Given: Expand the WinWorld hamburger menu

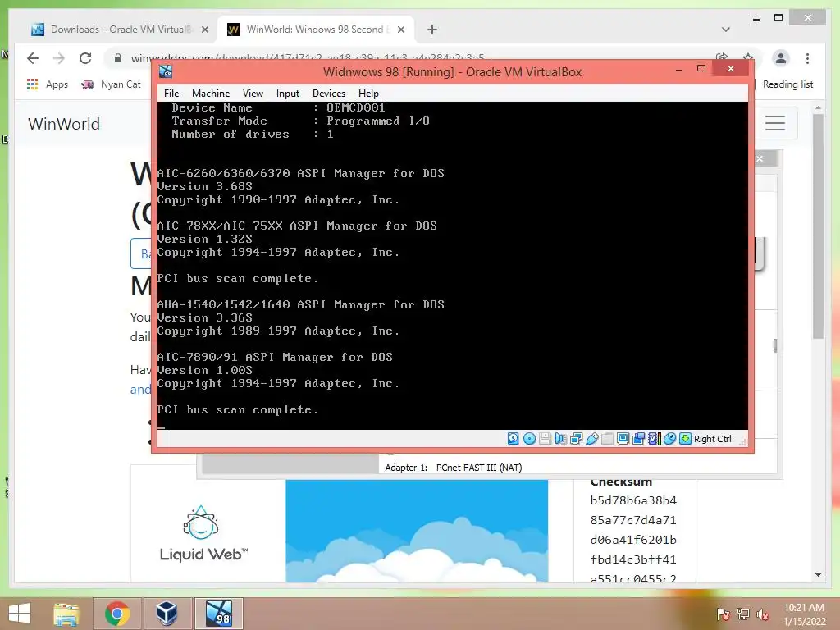Looking at the screenshot, I should point(775,123).
